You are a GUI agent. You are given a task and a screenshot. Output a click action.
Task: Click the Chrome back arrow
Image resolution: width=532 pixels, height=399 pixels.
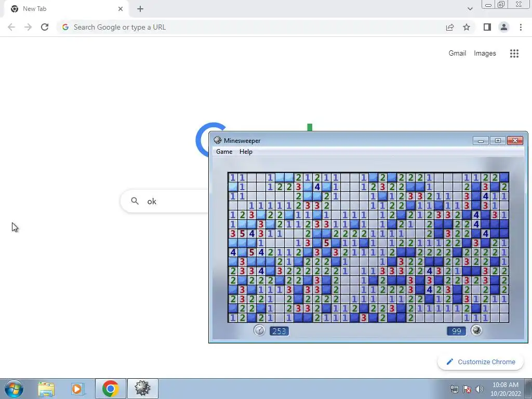[11, 27]
